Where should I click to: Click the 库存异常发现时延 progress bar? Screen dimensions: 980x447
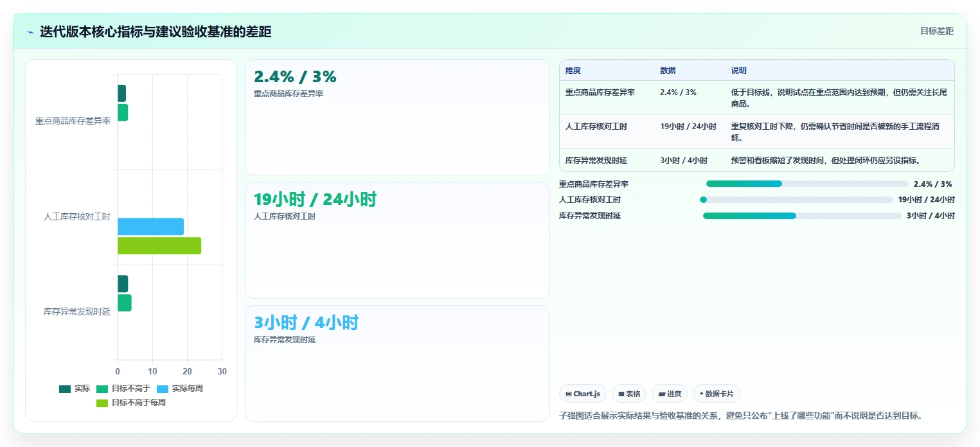click(x=802, y=216)
